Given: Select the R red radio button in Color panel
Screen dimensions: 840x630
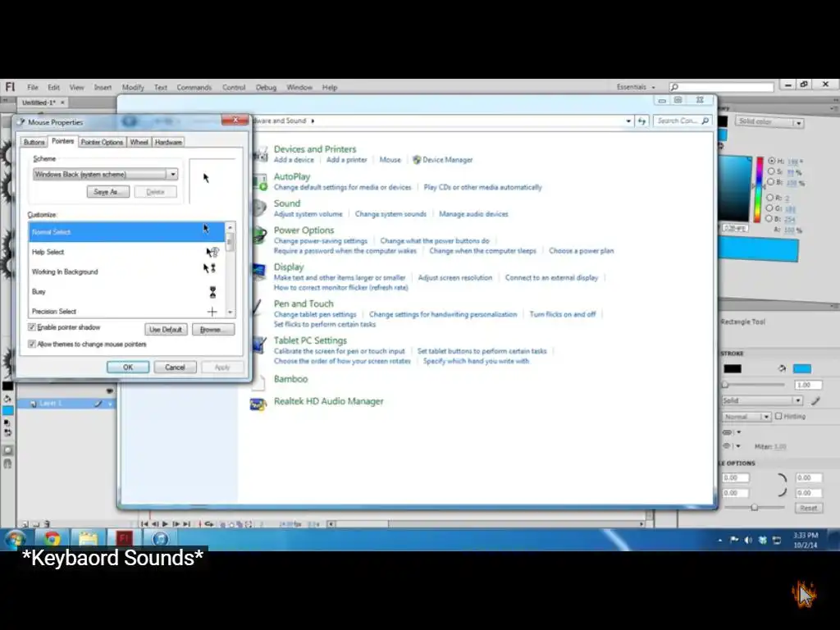Looking at the screenshot, I should [x=769, y=198].
